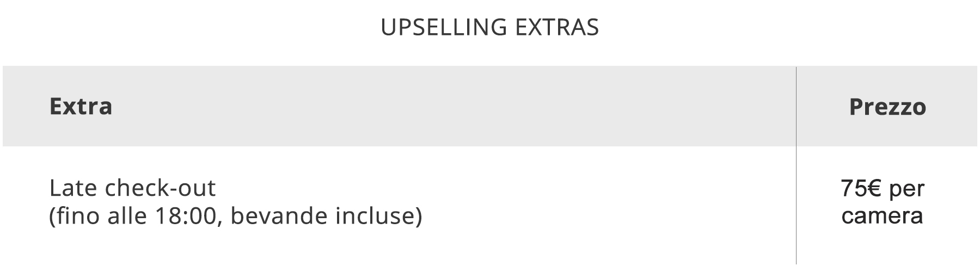
Task: Click the 75€ amount
Action: tap(861, 189)
